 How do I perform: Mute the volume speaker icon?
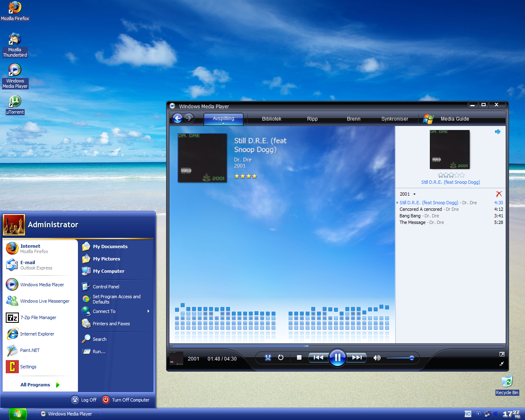click(377, 358)
